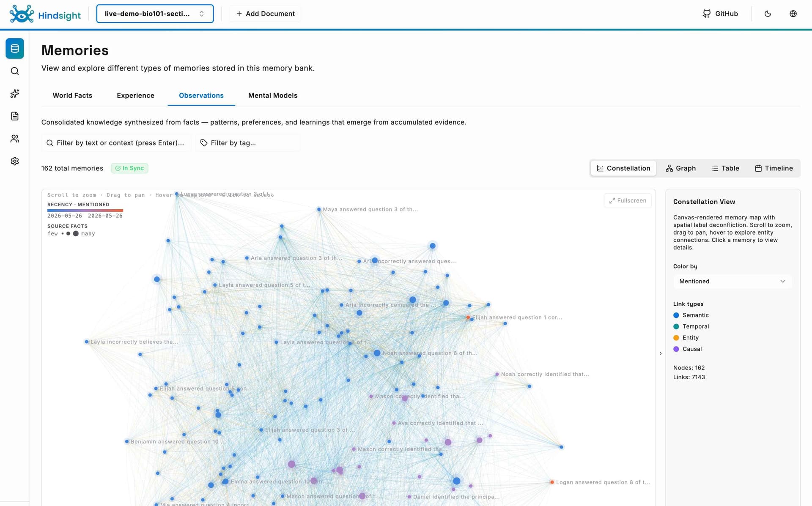Switch to the Mental Models tab

click(x=273, y=96)
